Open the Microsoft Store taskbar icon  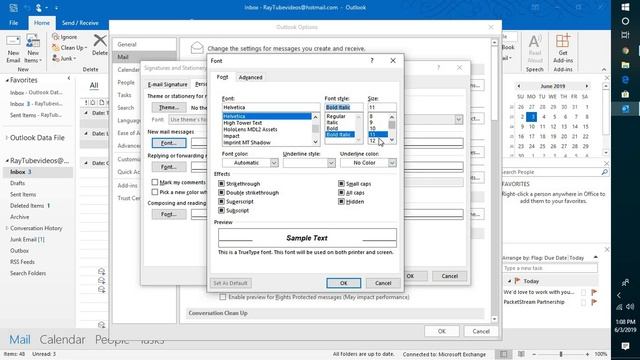pos(625,94)
